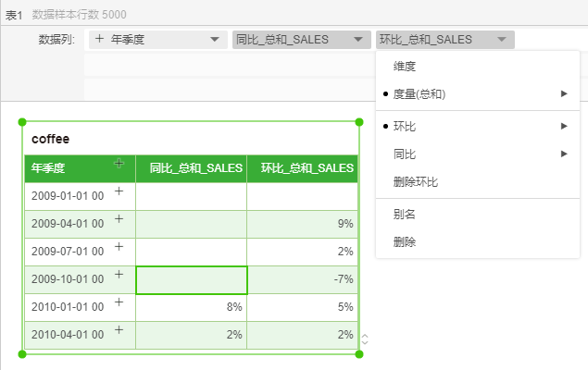Select the highlighted empty cell in 2009-10-01 row
This screenshot has height=370, width=588.
191,279
